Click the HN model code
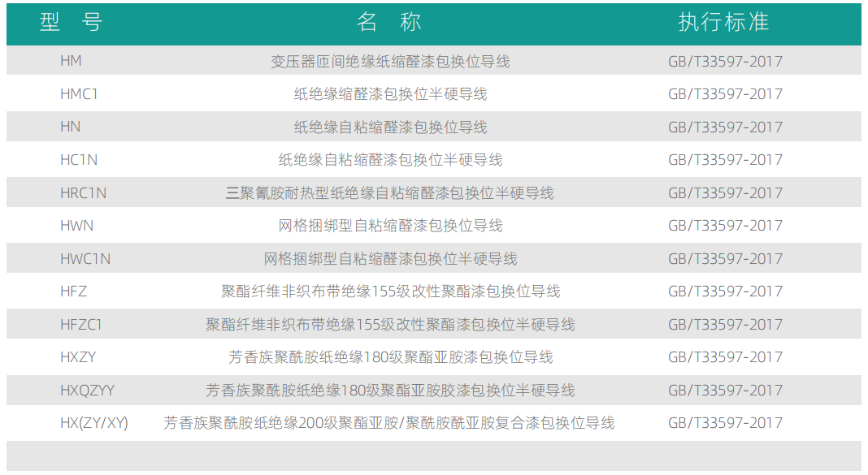Viewport: 868px width, 475px height. click(x=70, y=127)
